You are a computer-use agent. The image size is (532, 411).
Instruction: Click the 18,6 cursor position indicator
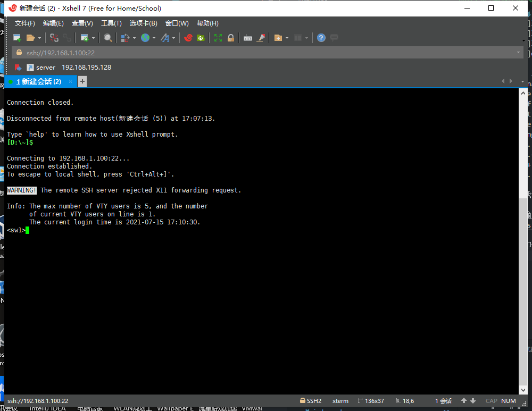405,401
